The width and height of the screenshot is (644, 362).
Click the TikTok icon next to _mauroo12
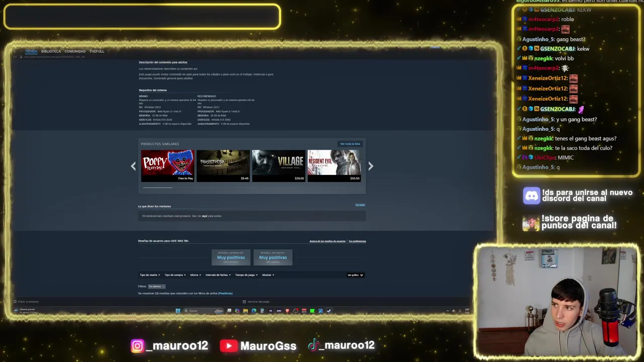click(313, 345)
